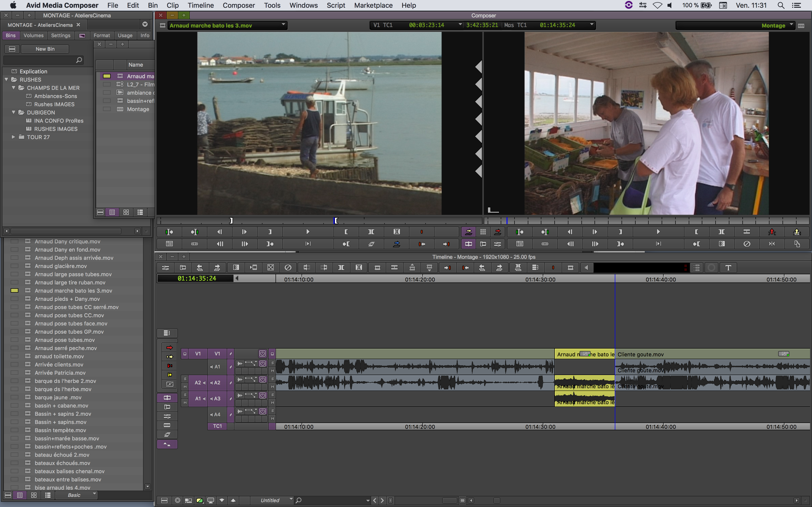Open the source clip name dropdown
The image size is (812, 507).
point(283,25)
